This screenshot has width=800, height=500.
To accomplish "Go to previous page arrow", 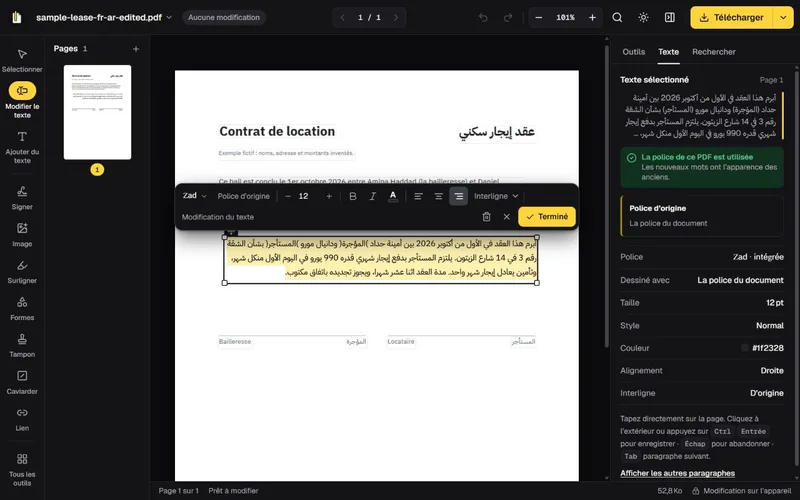I will (x=342, y=17).
